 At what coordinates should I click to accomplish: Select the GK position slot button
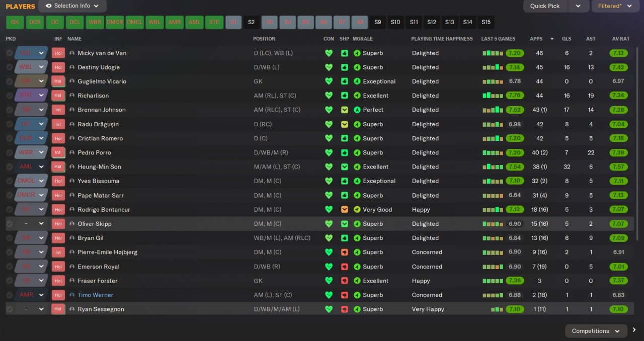click(15, 22)
